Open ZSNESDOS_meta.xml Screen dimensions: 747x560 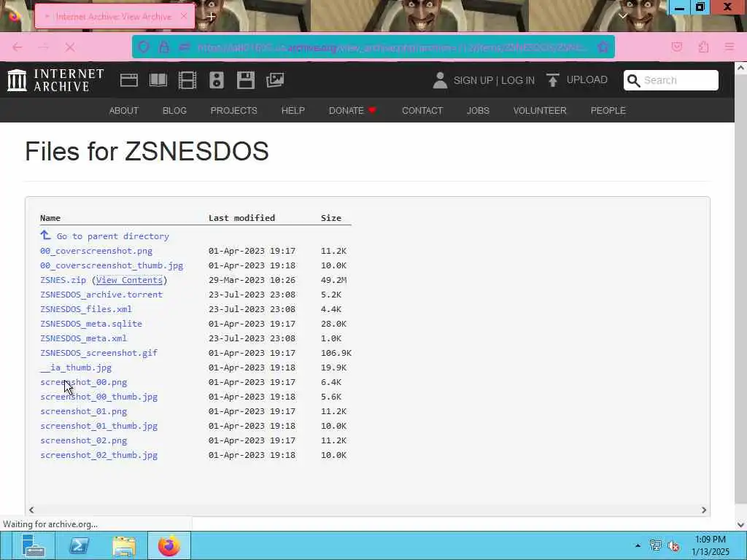[83, 338]
